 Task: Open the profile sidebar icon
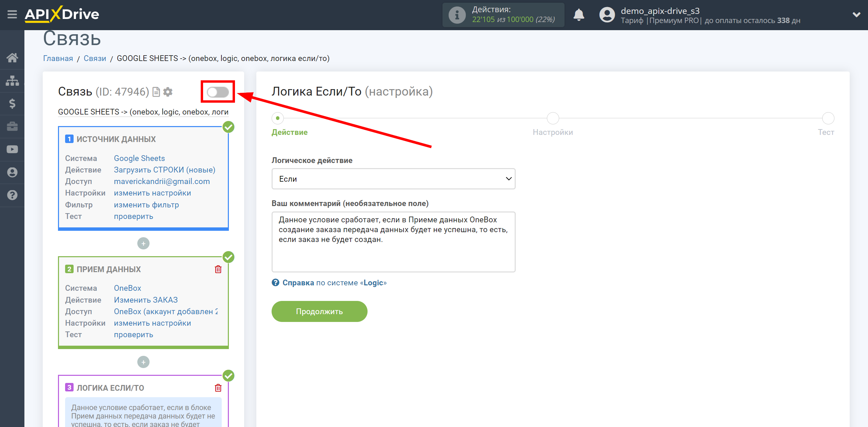tap(12, 172)
